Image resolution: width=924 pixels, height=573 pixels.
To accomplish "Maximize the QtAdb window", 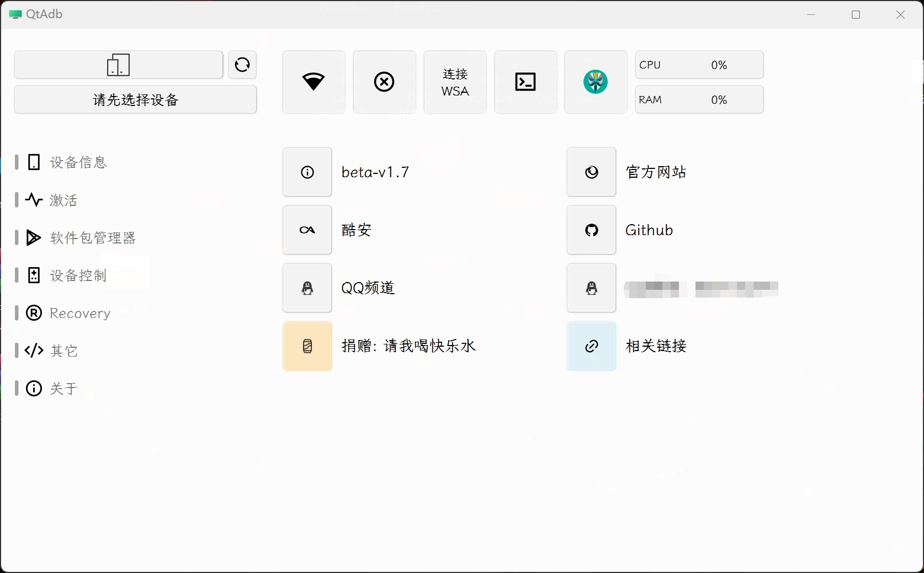I will (x=856, y=15).
